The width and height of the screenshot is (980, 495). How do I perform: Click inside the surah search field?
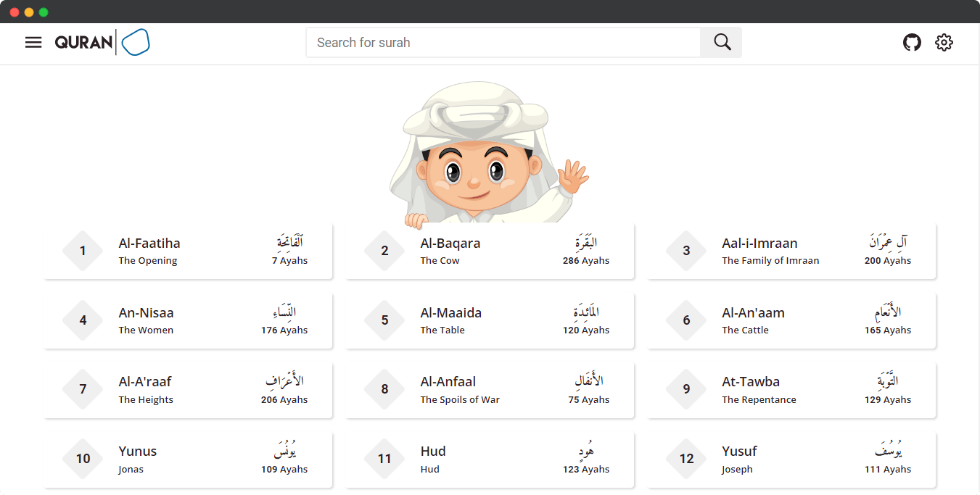pos(503,42)
